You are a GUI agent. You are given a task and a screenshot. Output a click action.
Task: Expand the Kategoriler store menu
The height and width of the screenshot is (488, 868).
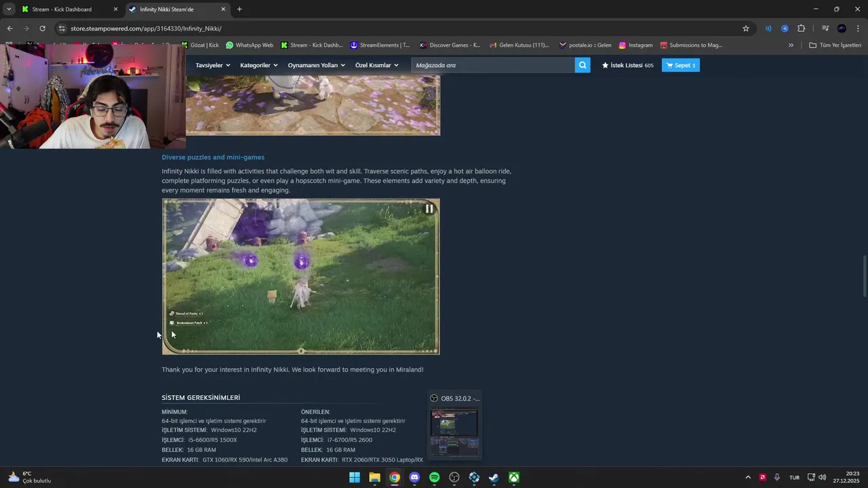tap(259, 65)
